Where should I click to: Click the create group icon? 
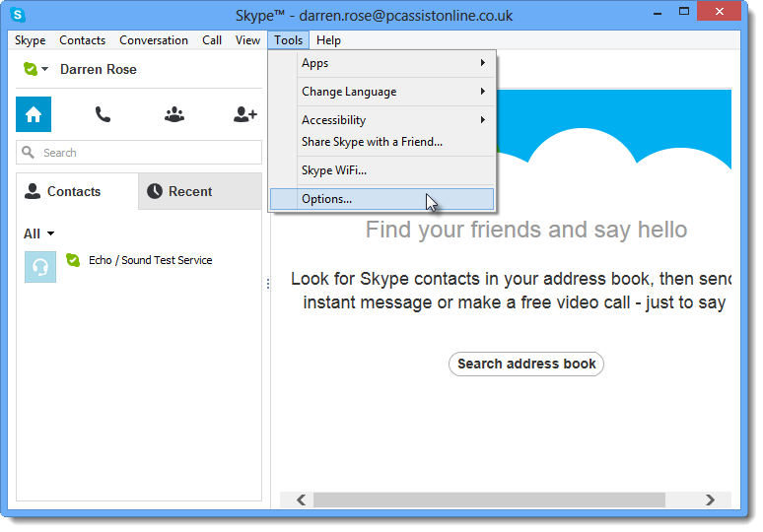point(174,114)
